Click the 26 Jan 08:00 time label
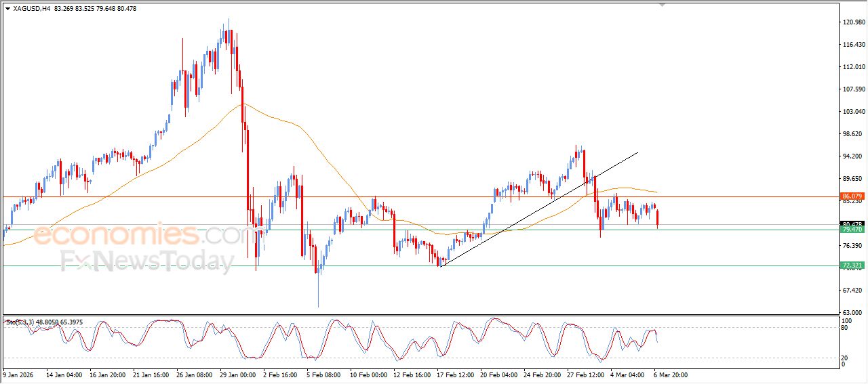The width and height of the screenshot is (868, 384). [x=194, y=374]
